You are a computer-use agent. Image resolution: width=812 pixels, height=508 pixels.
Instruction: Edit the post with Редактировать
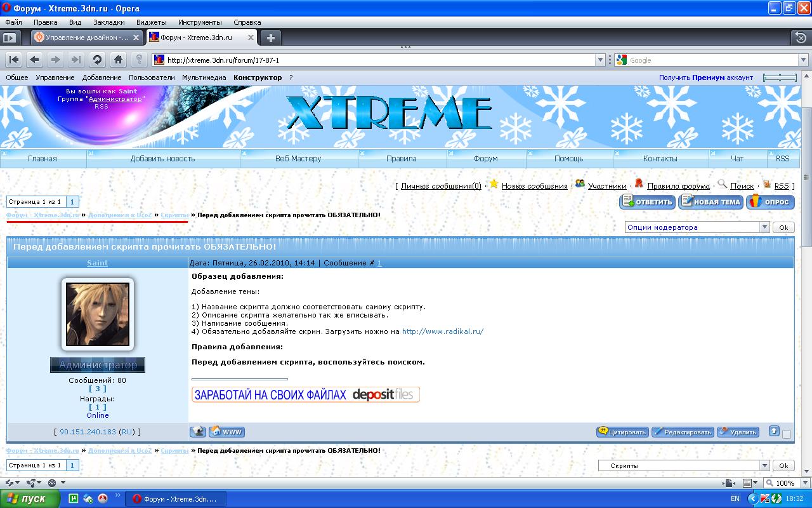(x=683, y=432)
